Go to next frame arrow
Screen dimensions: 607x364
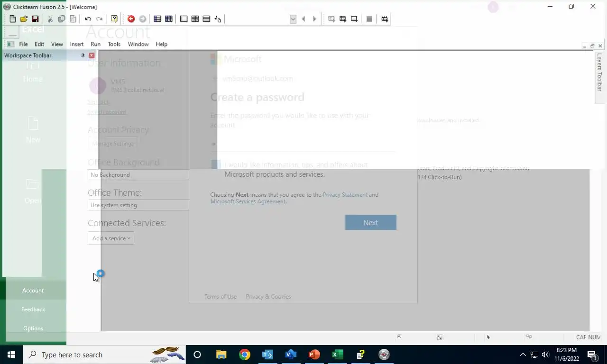[x=314, y=19]
